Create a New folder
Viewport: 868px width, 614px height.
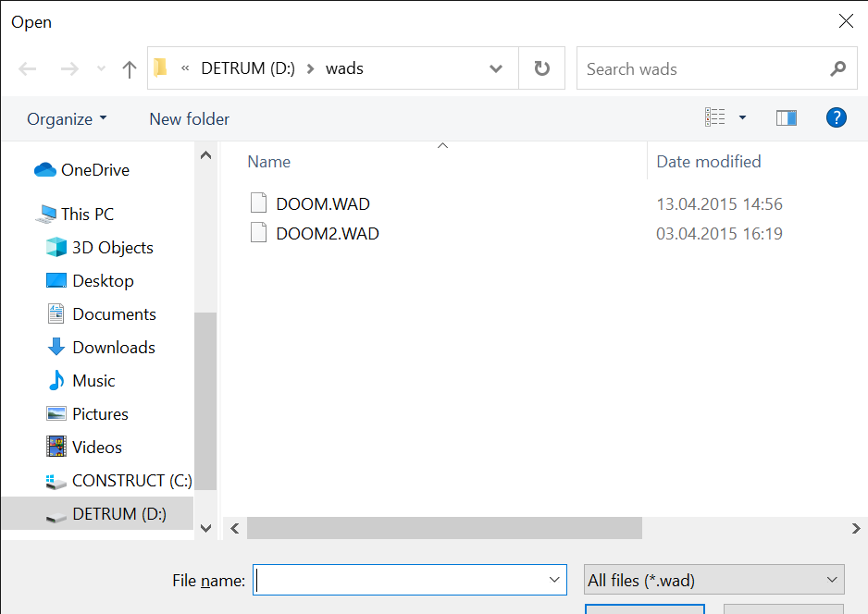coord(189,119)
